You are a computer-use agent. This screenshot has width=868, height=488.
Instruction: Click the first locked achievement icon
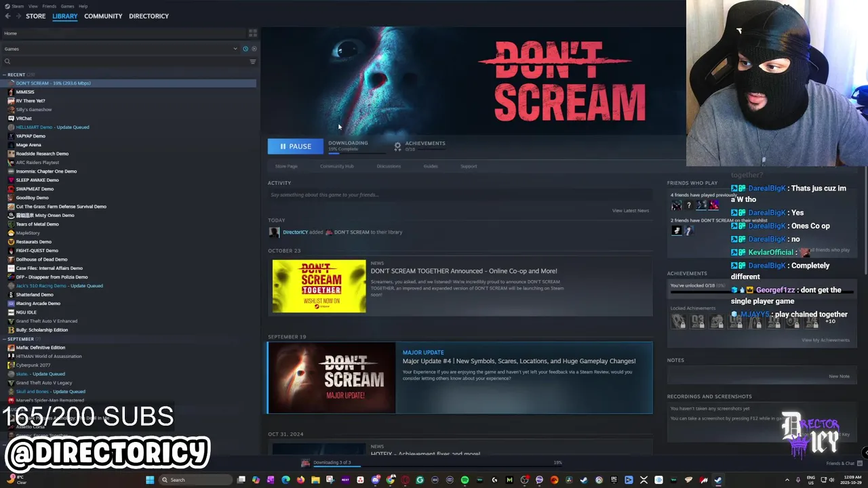678,321
